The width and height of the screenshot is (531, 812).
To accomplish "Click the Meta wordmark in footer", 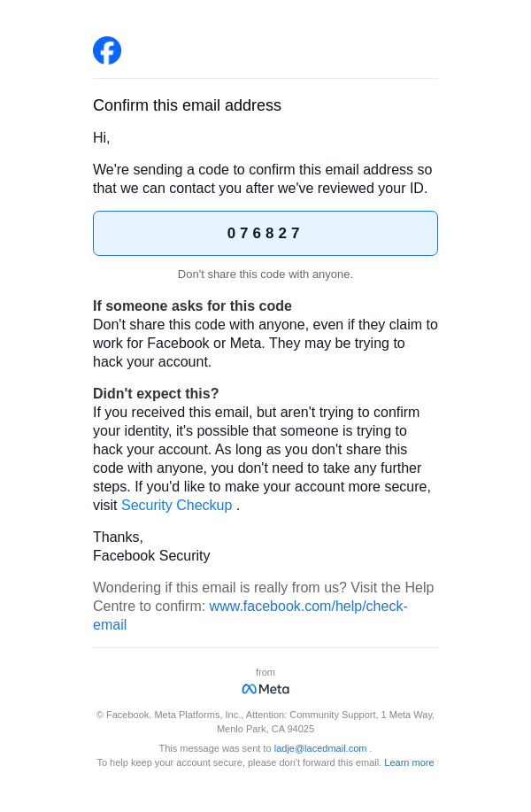I will click(x=274, y=689).
